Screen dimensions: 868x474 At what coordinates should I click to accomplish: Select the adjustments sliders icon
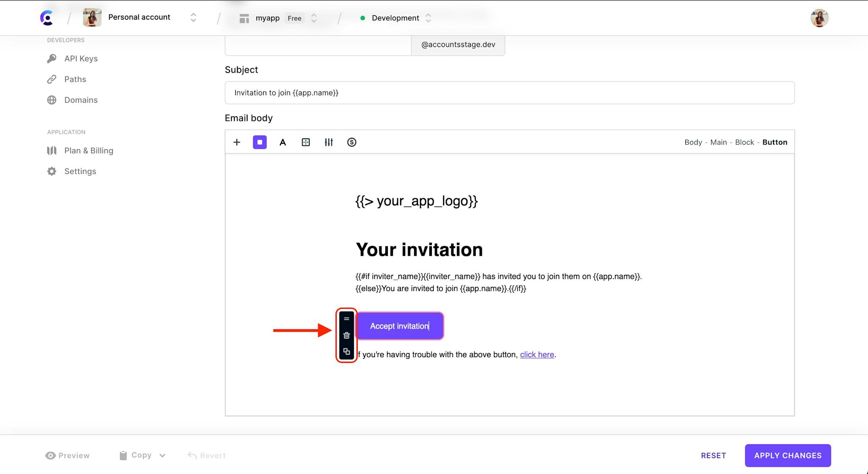(328, 142)
